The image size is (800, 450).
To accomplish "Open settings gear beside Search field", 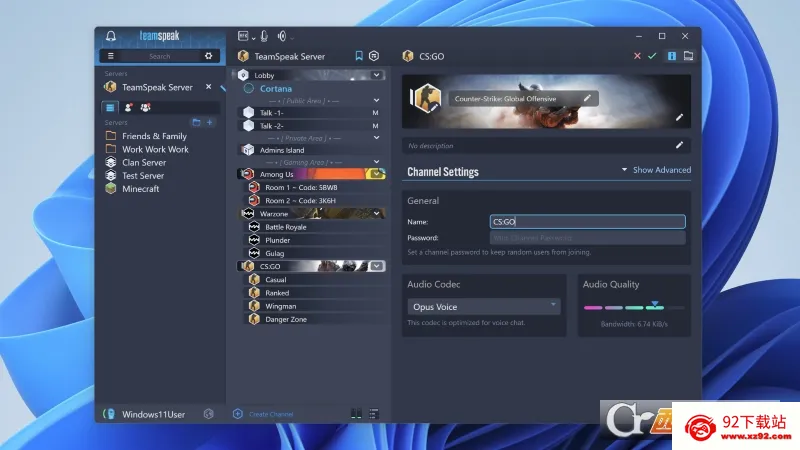I will [x=208, y=56].
